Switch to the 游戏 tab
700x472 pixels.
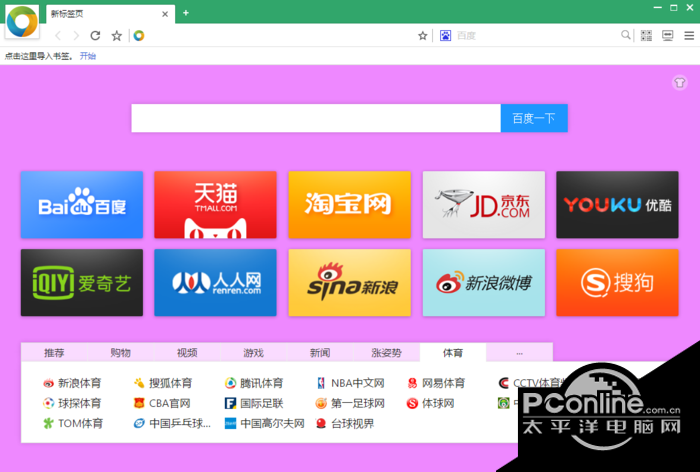(254, 353)
